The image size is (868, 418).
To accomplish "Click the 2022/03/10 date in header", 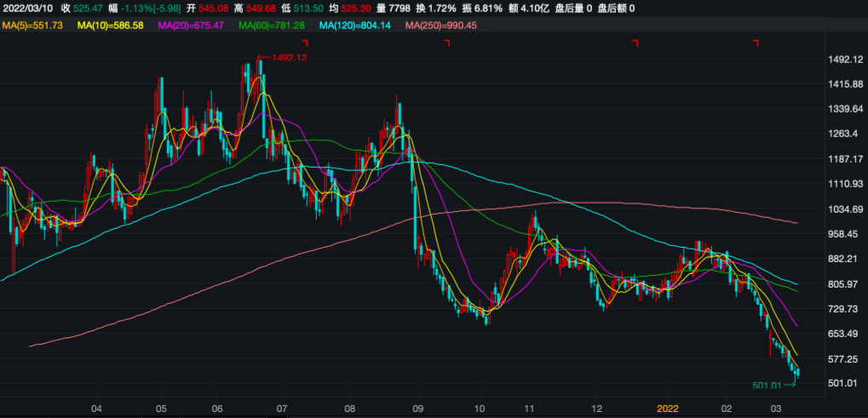I will pyautogui.click(x=28, y=8).
